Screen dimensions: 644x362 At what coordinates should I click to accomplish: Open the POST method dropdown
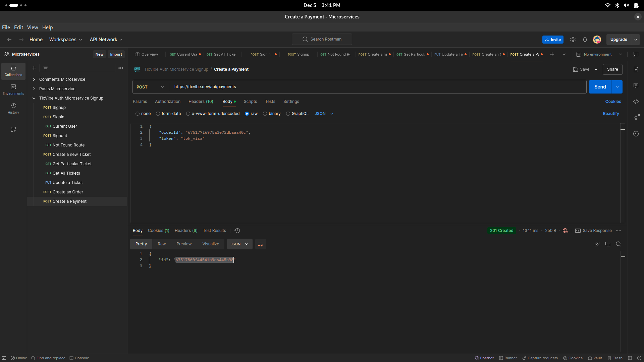coord(151,87)
